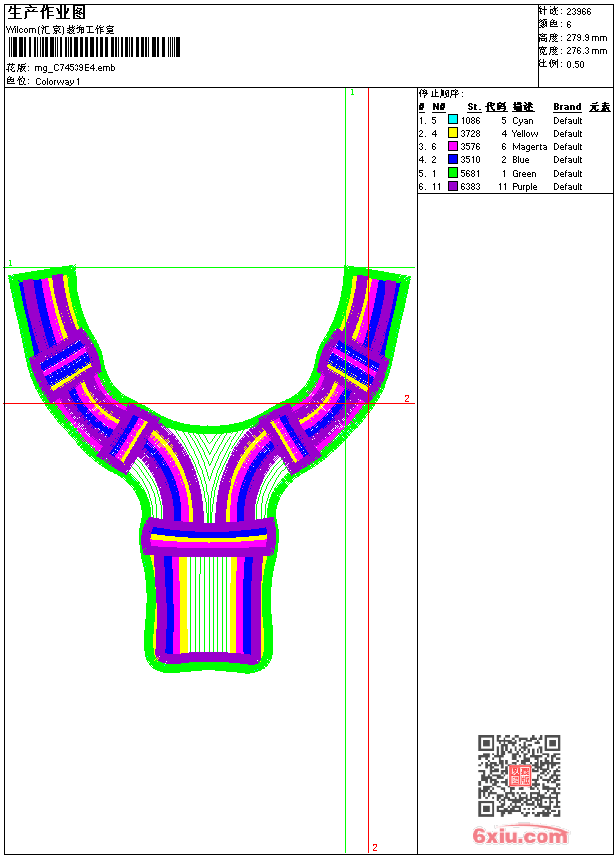This screenshot has height=855, width=616.
Task: Click "Default" brand in the Yellow row
Action: 568,133
